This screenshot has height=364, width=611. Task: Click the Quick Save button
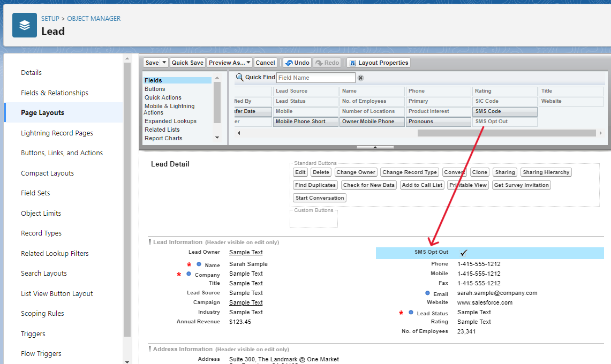[187, 63]
